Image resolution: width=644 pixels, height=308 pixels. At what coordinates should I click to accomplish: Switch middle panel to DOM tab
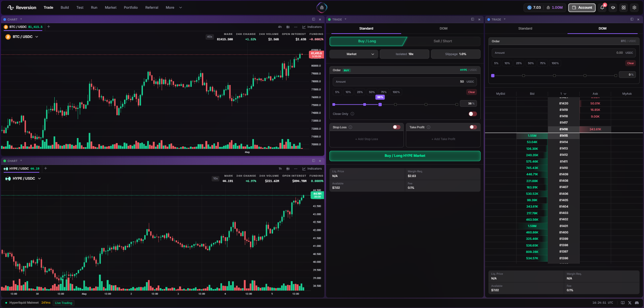coord(443,29)
